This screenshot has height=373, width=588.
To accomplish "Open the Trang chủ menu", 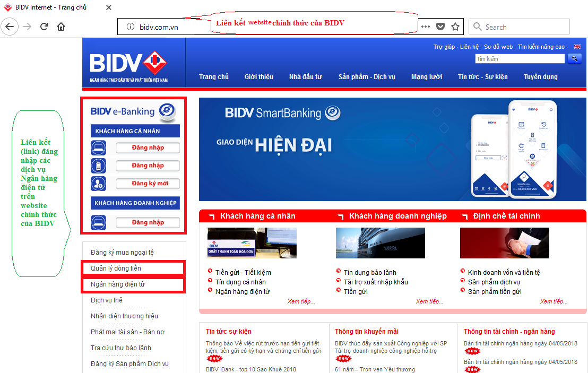I will (214, 77).
